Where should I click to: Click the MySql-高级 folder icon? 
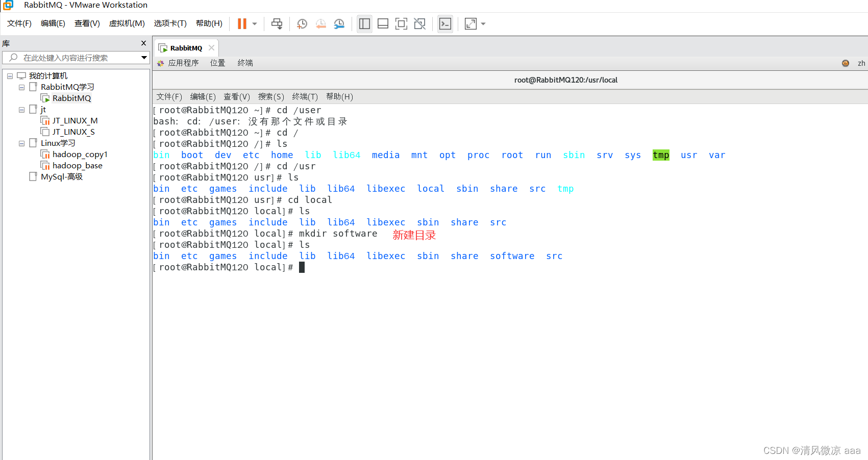[x=33, y=176]
